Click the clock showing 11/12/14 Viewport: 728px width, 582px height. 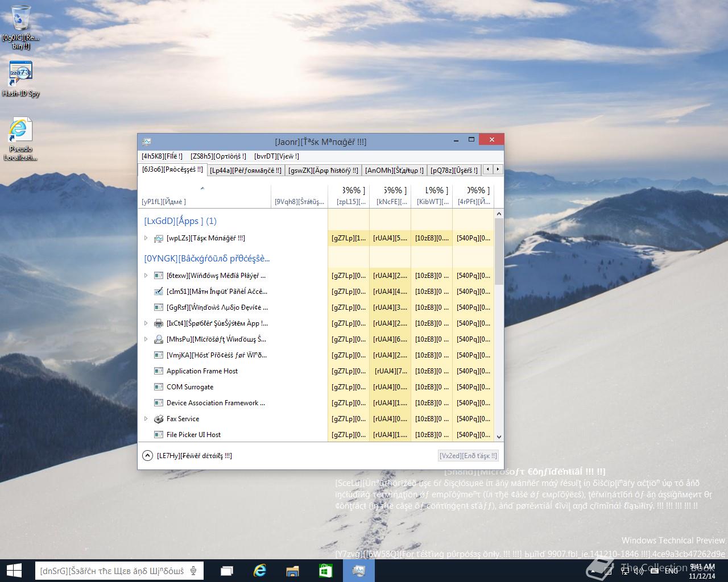click(x=701, y=571)
